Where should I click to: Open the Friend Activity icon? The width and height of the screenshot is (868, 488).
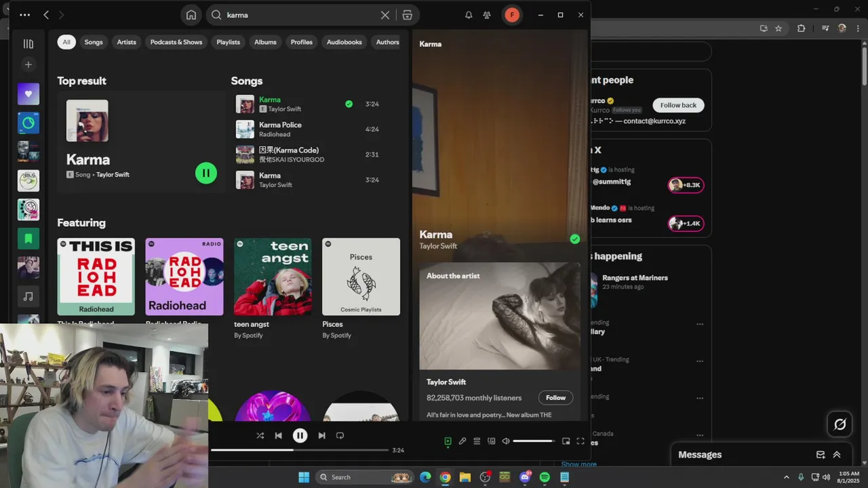[x=487, y=15]
